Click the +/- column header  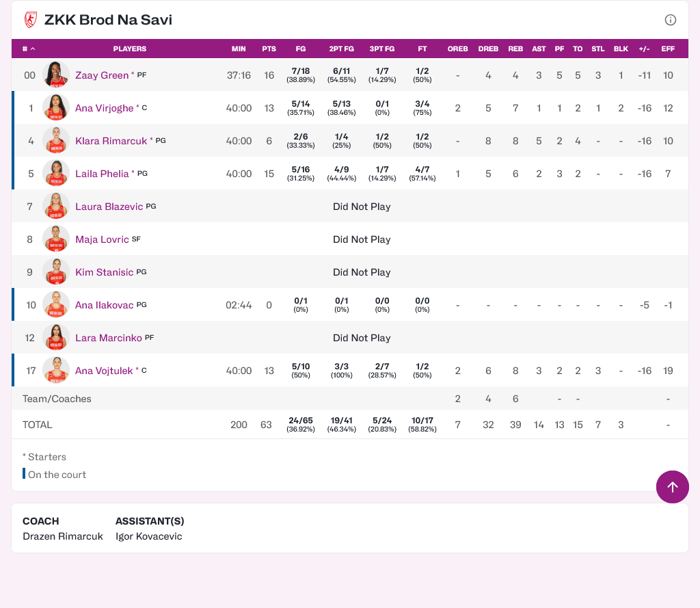644,49
